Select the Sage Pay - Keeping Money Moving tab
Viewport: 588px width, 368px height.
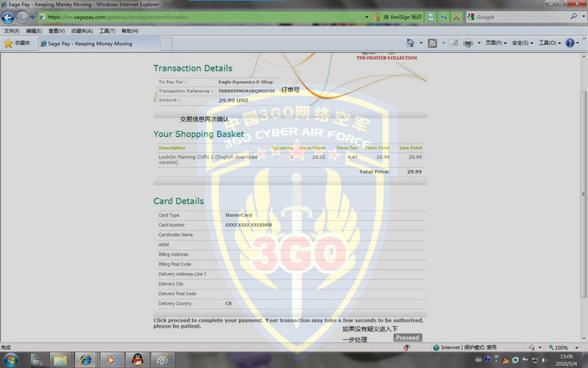99,43
